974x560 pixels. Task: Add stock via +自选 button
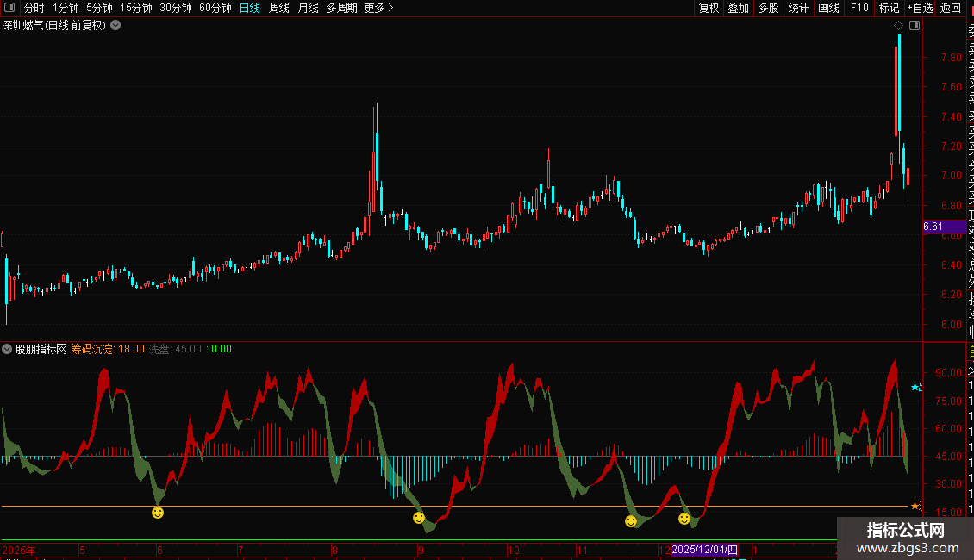(920, 8)
